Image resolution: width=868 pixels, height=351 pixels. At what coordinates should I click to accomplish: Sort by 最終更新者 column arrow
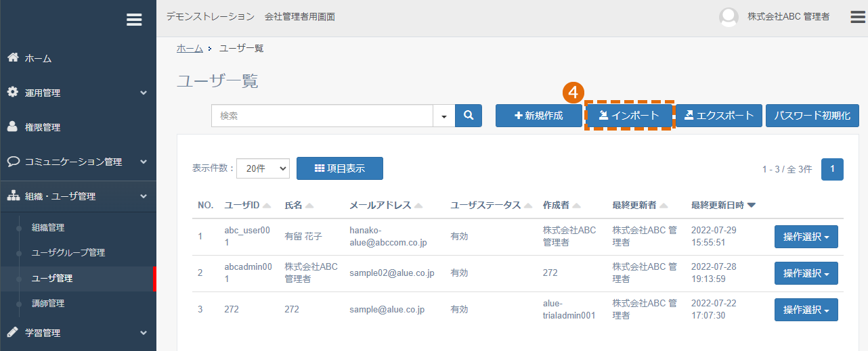tap(664, 206)
